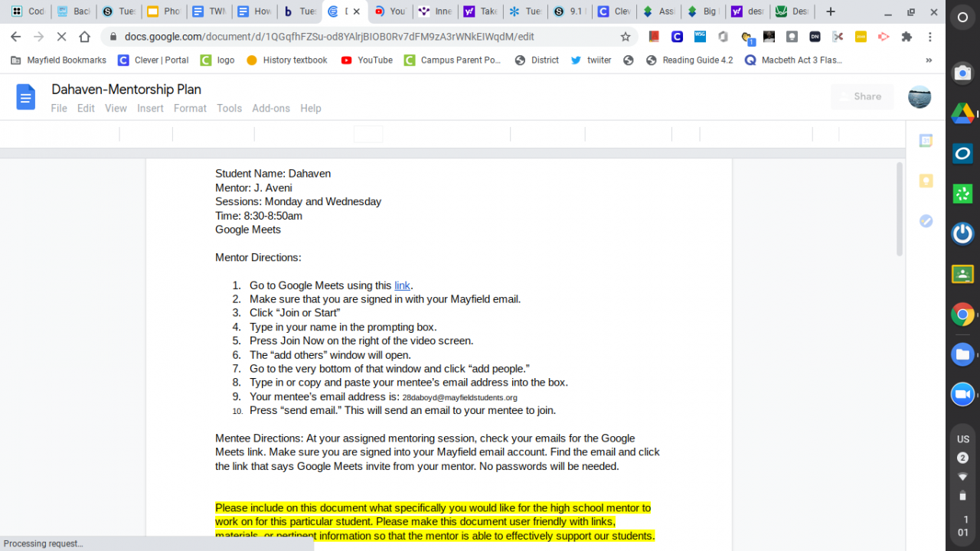
Task: Click the yellow 2048 extension icon
Action: tap(861, 37)
